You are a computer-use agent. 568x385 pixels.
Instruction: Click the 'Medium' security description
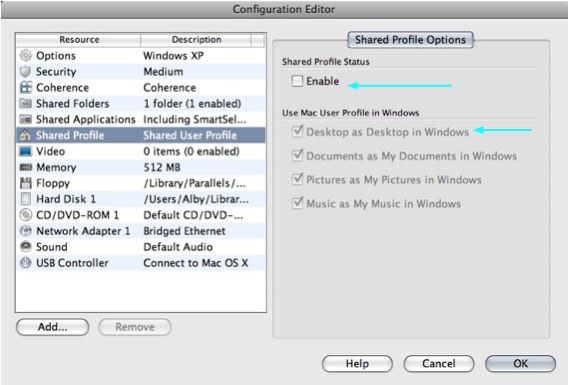point(163,72)
